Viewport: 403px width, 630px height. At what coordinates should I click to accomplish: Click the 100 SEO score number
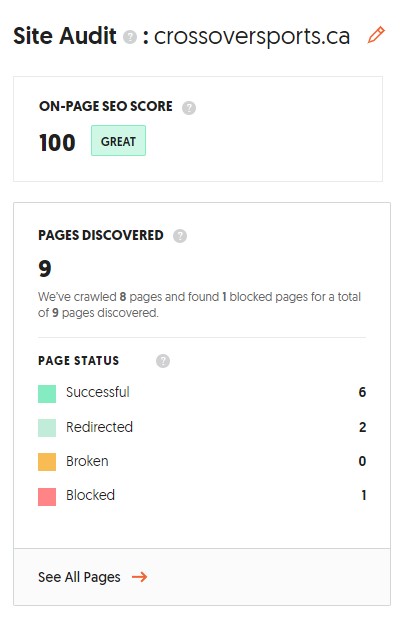[57, 143]
